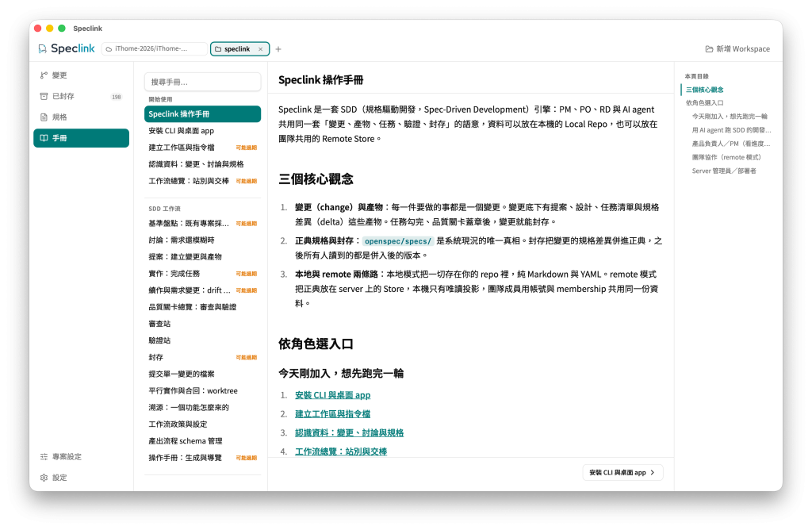Open the Speclink 操作手冊 manual page
812x530 pixels.
coord(202,114)
